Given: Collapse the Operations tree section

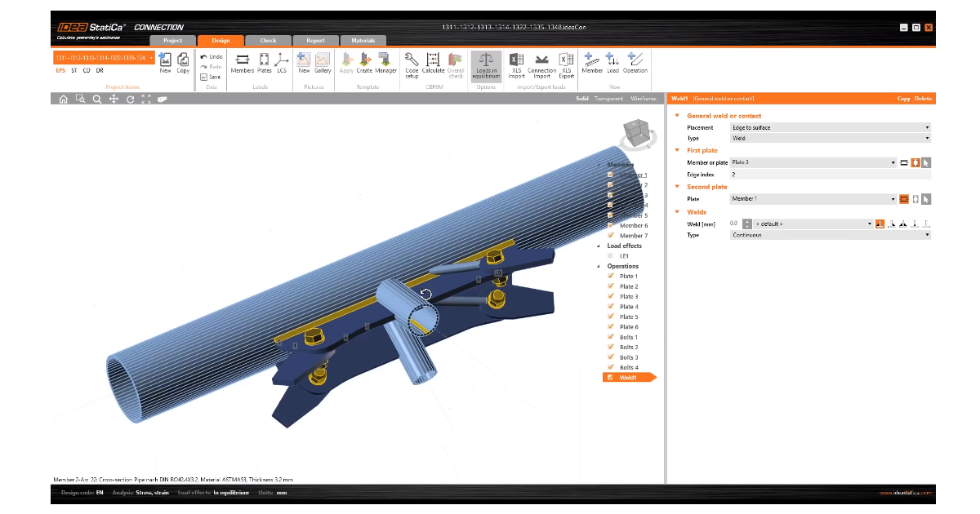Looking at the screenshot, I should click(599, 266).
